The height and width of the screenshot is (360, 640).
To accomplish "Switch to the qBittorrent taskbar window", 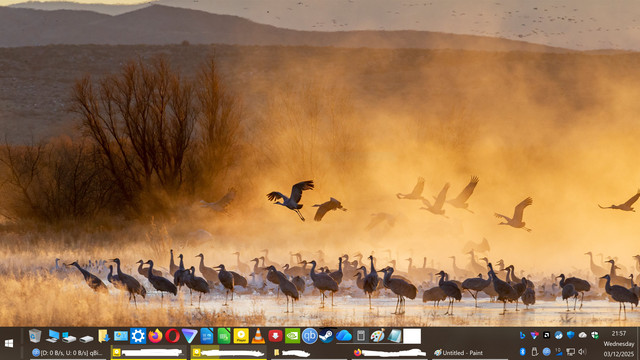I will (68, 353).
